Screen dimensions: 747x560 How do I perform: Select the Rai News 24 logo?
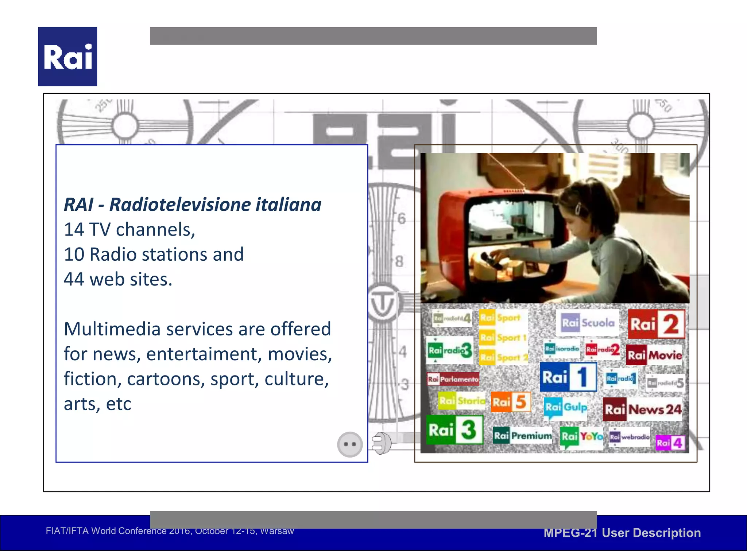coord(642,409)
